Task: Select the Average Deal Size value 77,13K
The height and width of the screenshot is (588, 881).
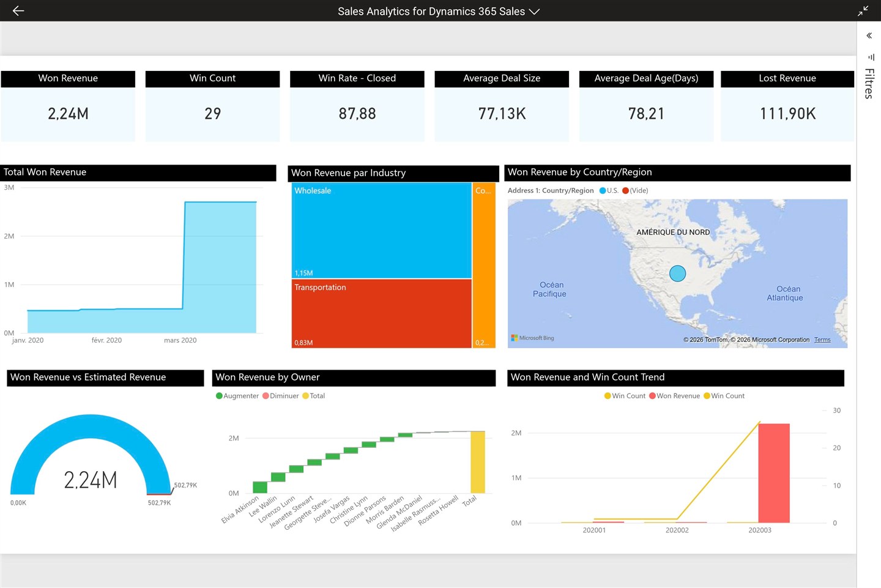Action: pyautogui.click(x=502, y=114)
